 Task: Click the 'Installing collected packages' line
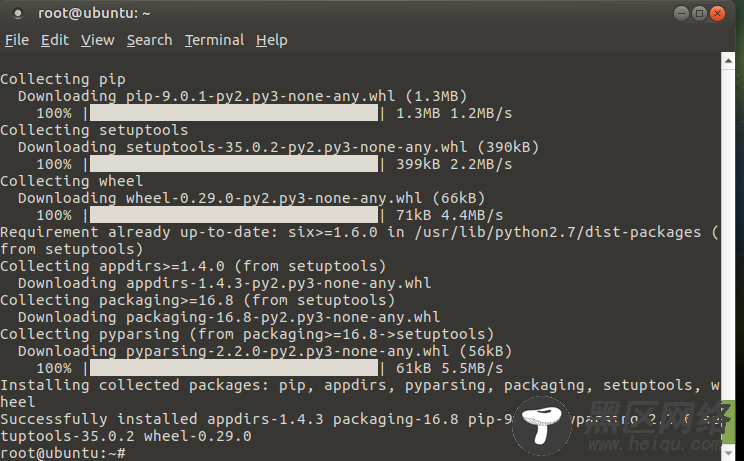pyautogui.click(x=360, y=394)
